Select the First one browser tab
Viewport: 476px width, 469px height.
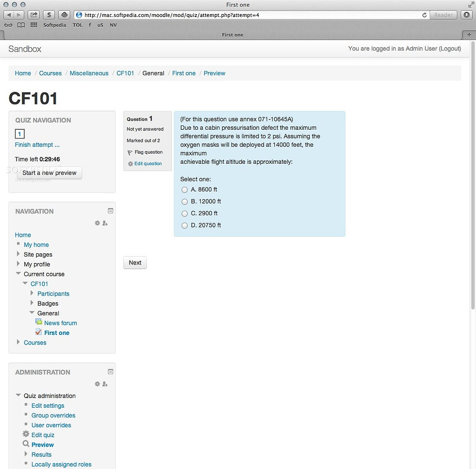(233, 35)
